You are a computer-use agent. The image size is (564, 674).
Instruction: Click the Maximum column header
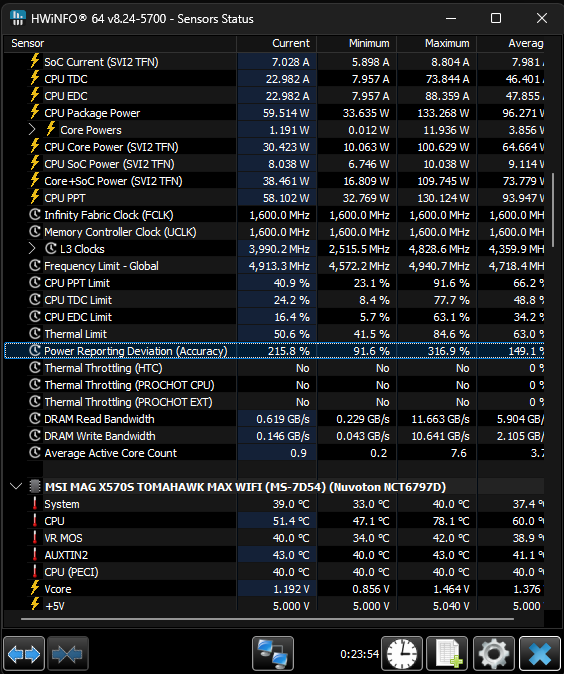point(437,43)
